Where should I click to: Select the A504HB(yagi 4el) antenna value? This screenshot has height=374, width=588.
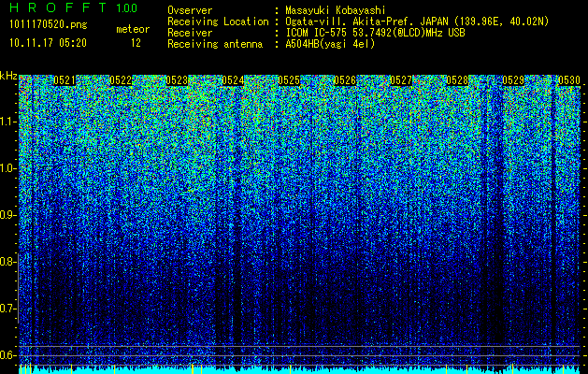[330, 44]
